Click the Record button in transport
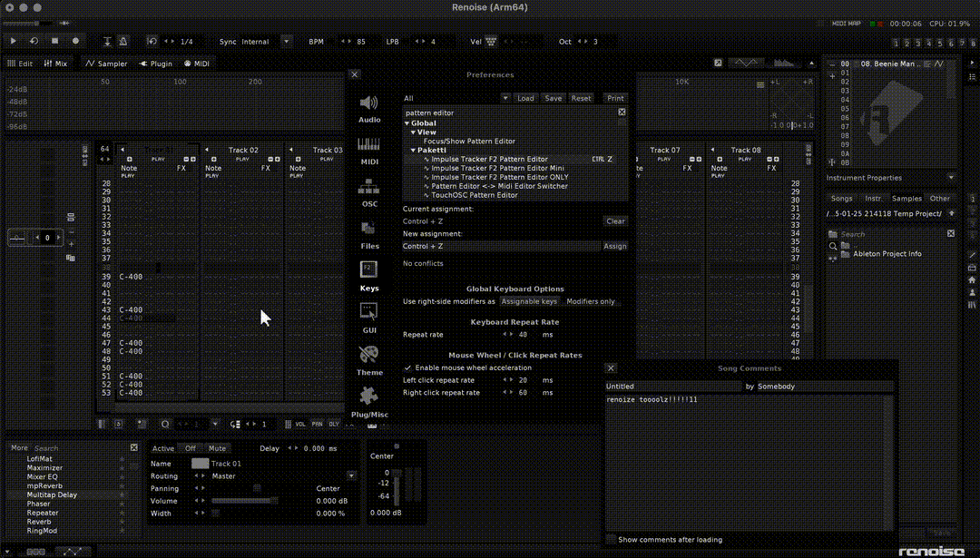980x558 pixels. [x=75, y=42]
